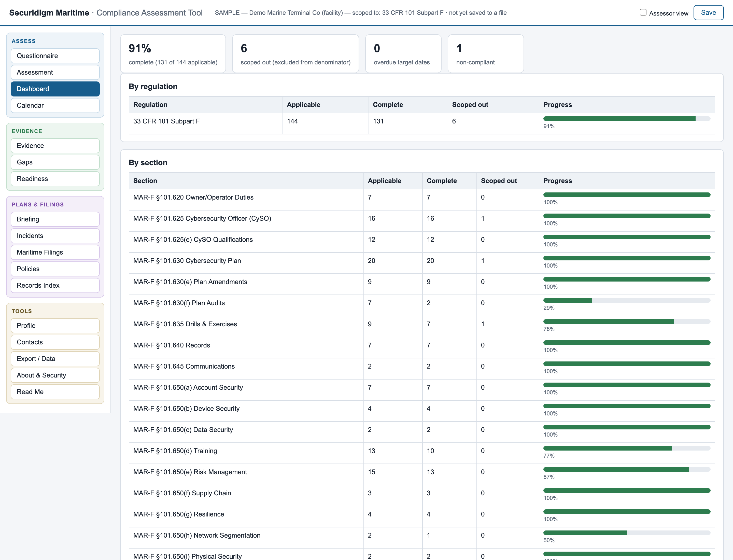Click 'MAR-F §101.650(f) Supply Chain' row

click(422, 496)
